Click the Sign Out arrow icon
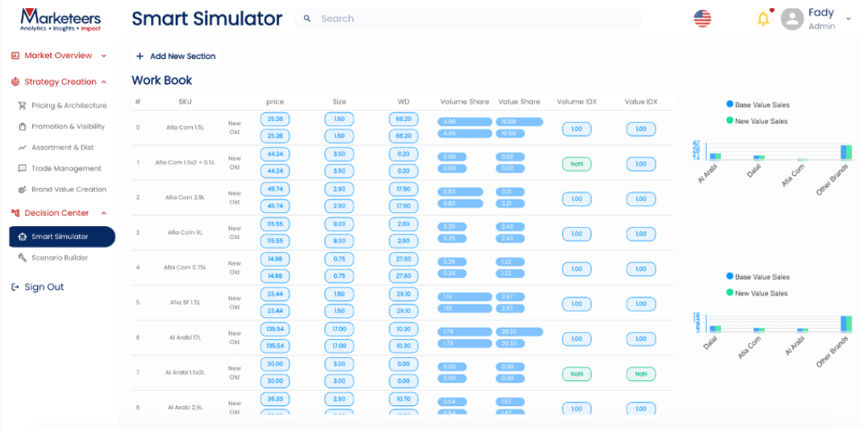This screenshot has height=432, width=868. (x=15, y=287)
